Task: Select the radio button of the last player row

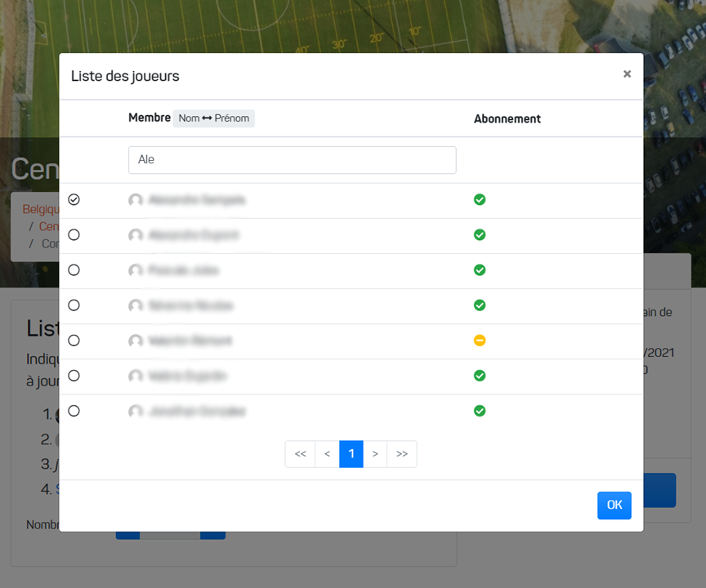Action: (74, 411)
